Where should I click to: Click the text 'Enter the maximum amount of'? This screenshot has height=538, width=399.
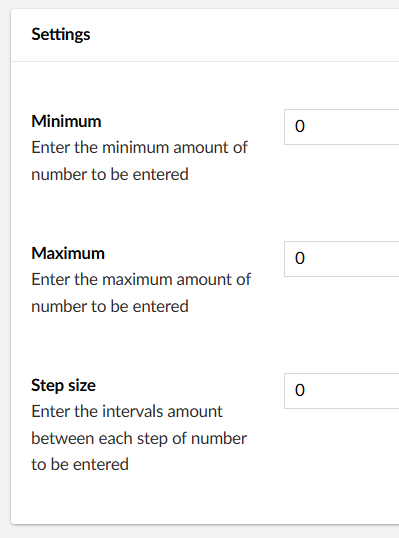coord(141,279)
